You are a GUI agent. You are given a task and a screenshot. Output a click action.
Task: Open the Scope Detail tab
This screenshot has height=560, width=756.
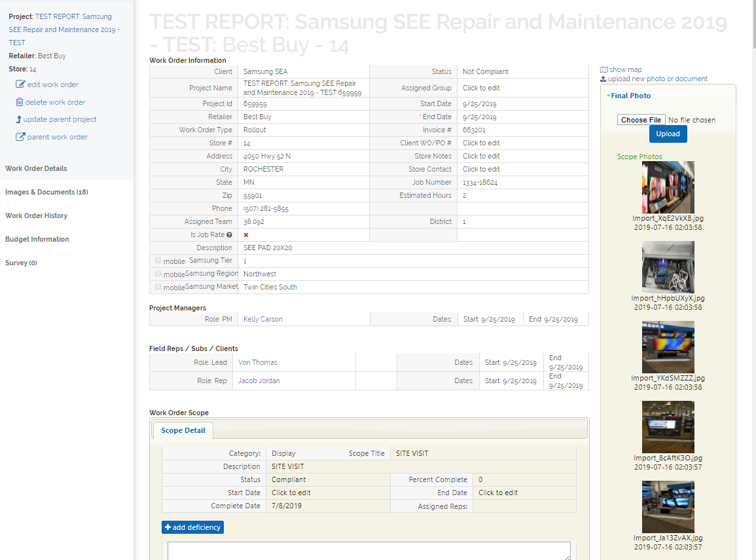coord(183,430)
